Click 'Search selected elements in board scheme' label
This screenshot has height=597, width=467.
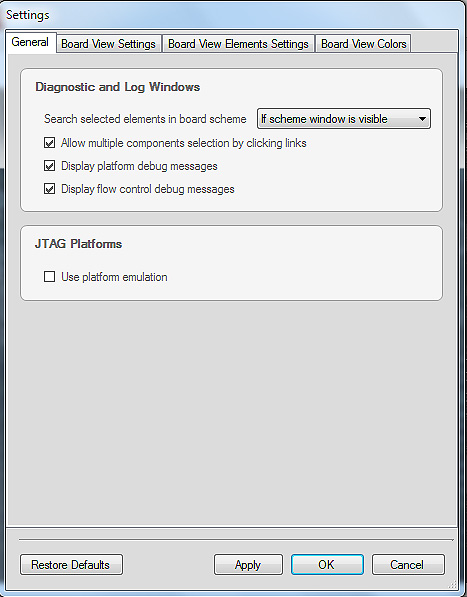[145, 119]
